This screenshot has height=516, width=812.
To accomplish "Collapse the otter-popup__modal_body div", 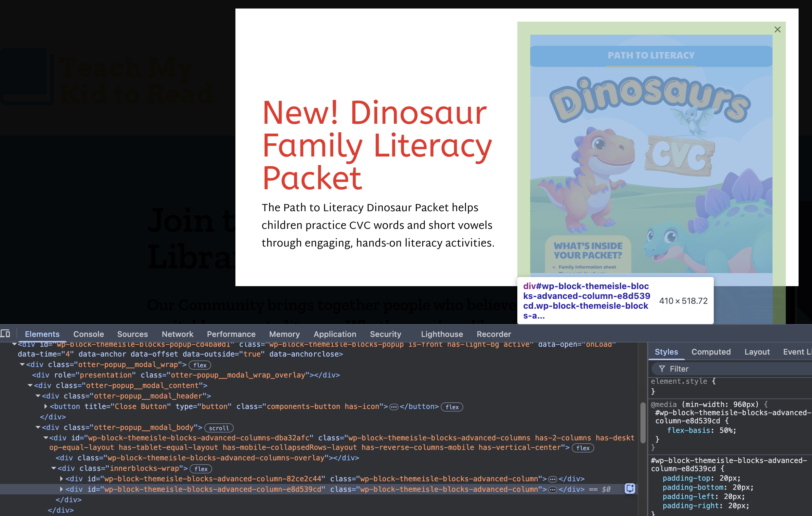I will [38, 427].
